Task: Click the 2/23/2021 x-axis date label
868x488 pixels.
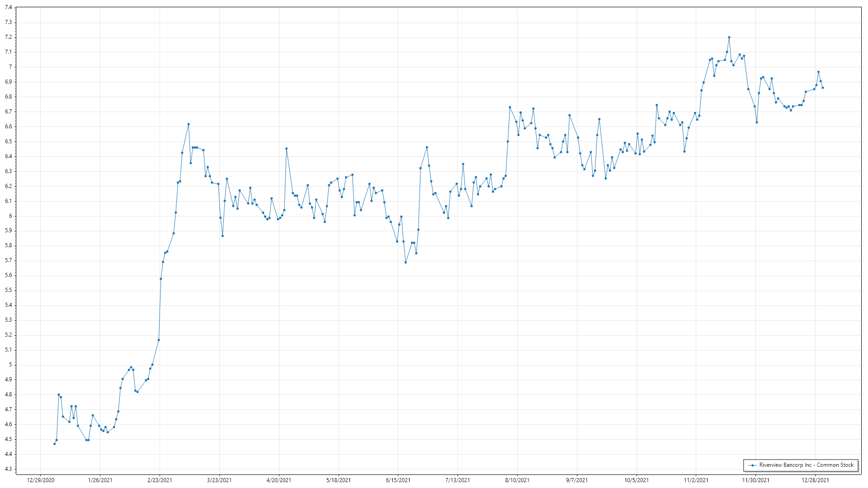Action: coord(160,480)
